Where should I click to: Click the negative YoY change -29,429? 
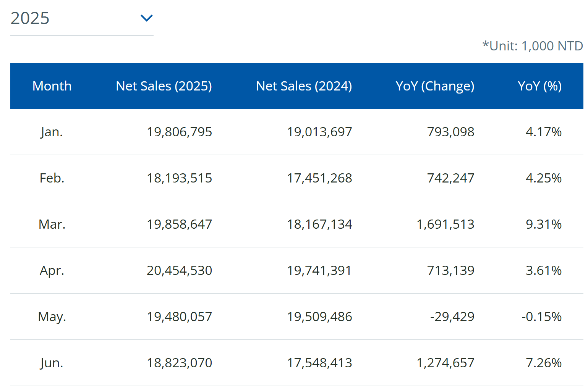click(452, 317)
